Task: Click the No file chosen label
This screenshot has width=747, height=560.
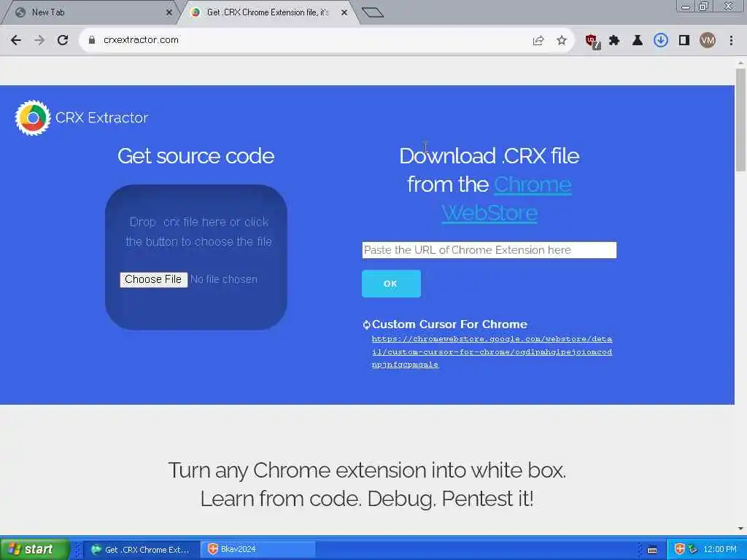Action: [224, 279]
